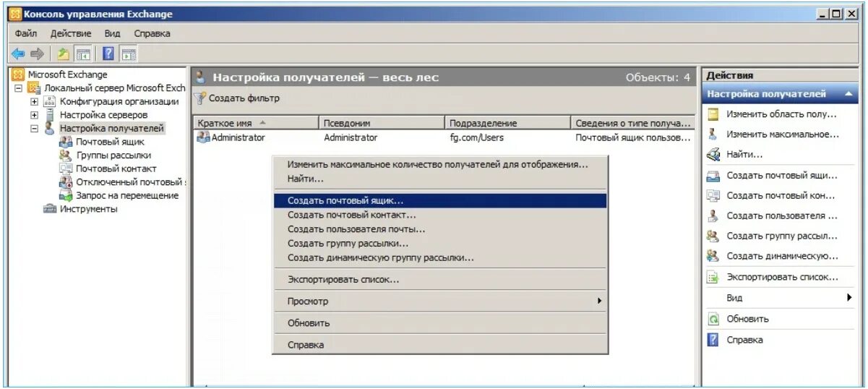Click the Инструменты toolbox icon

(x=50, y=209)
